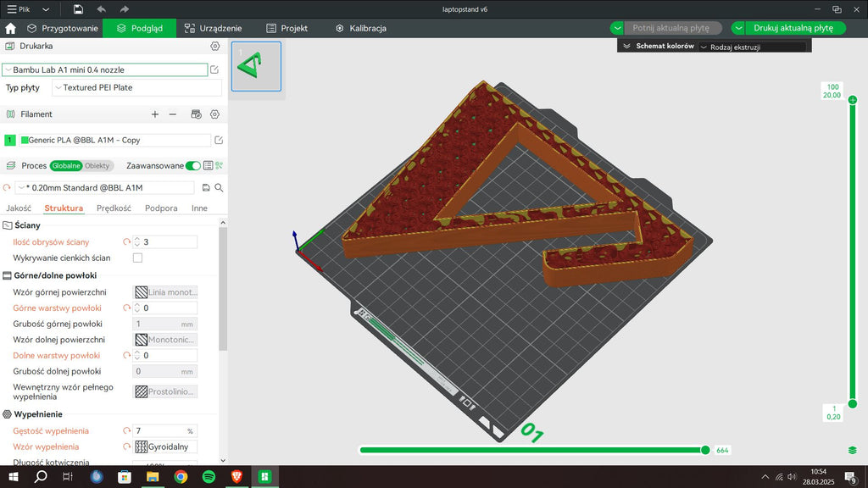Open the Typ płyty Textured PEI Plate dropdown

(136, 87)
